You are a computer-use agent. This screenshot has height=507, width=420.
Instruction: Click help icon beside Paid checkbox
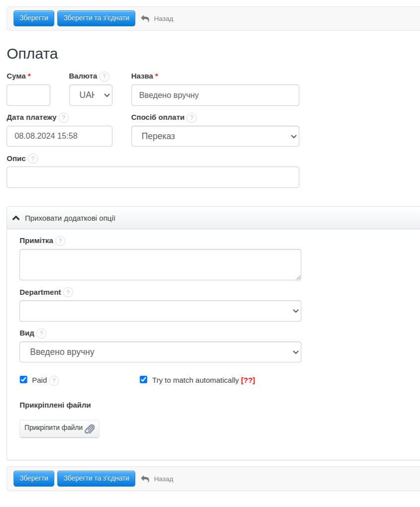[x=54, y=381]
